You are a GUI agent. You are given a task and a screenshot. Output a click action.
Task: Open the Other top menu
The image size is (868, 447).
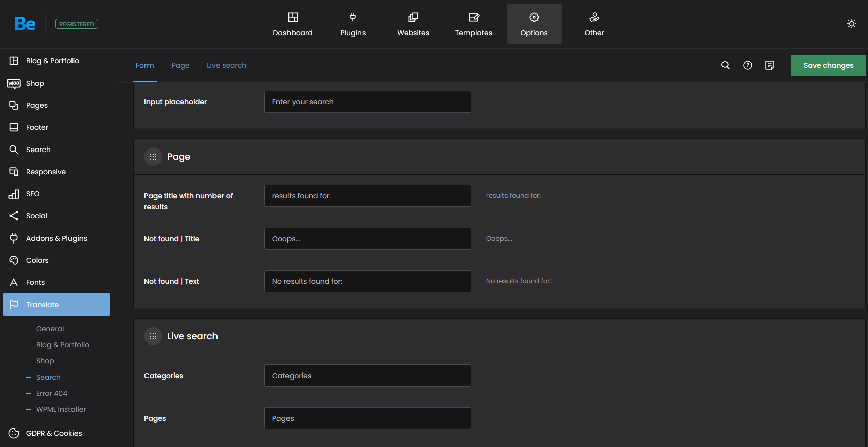[594, 24]
